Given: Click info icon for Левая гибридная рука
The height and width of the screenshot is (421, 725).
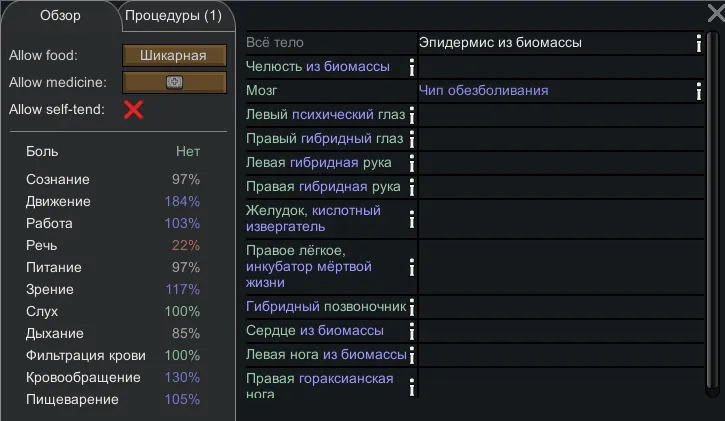Looking at the screenshot, I should [412, 164].
